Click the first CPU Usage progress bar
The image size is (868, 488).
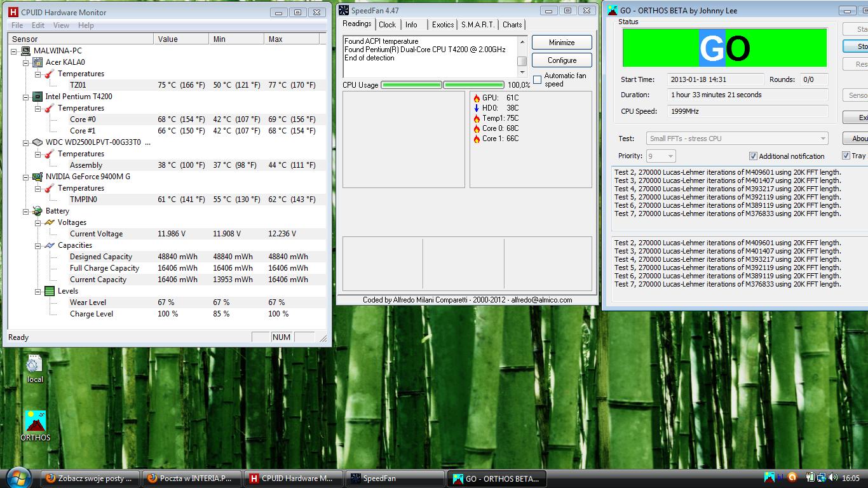click(411, 85)
